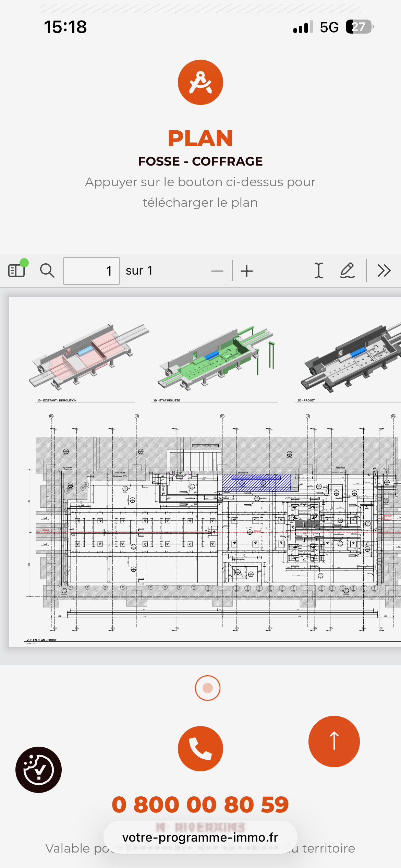Tap the orange phone call button
Viewport: 401px width, 868px height.
pos(200,748)
